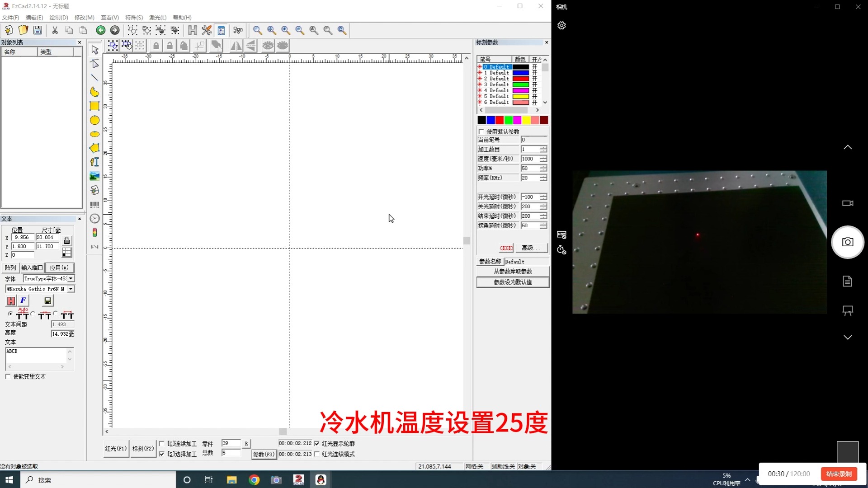Open the 文件(F) menu
Screen dimensions: 868x488
point(11,17)
